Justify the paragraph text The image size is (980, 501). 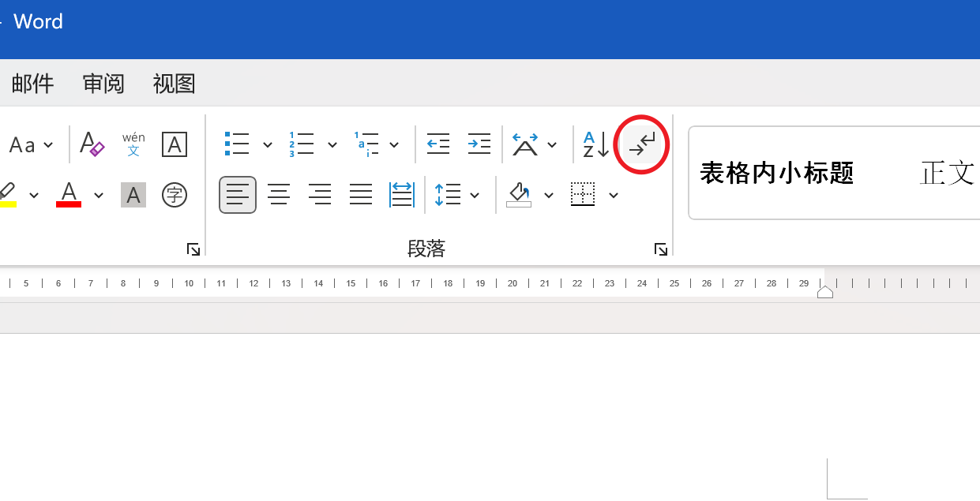361,194
